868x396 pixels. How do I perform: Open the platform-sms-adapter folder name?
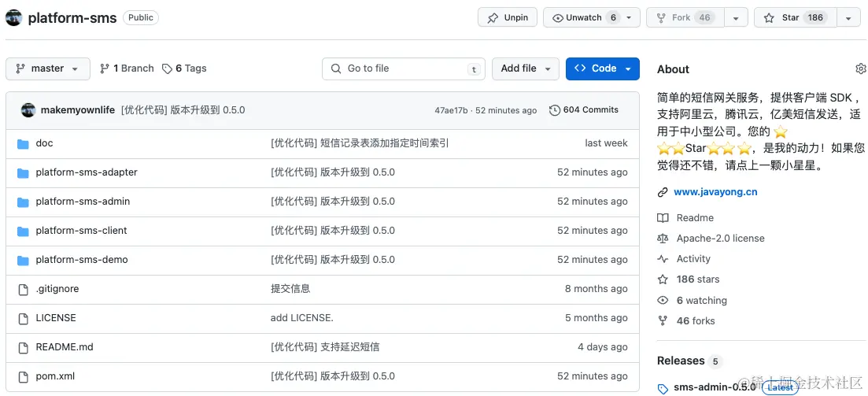pyautogui.click(x=87, y=172)
